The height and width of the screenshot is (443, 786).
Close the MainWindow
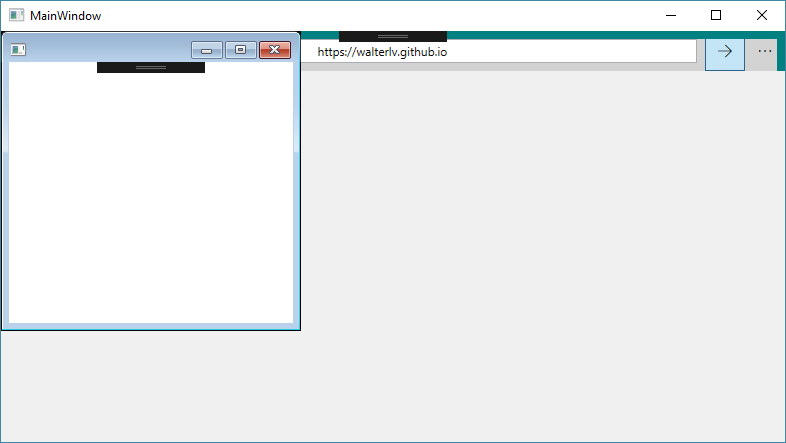[x=762, y=16]
